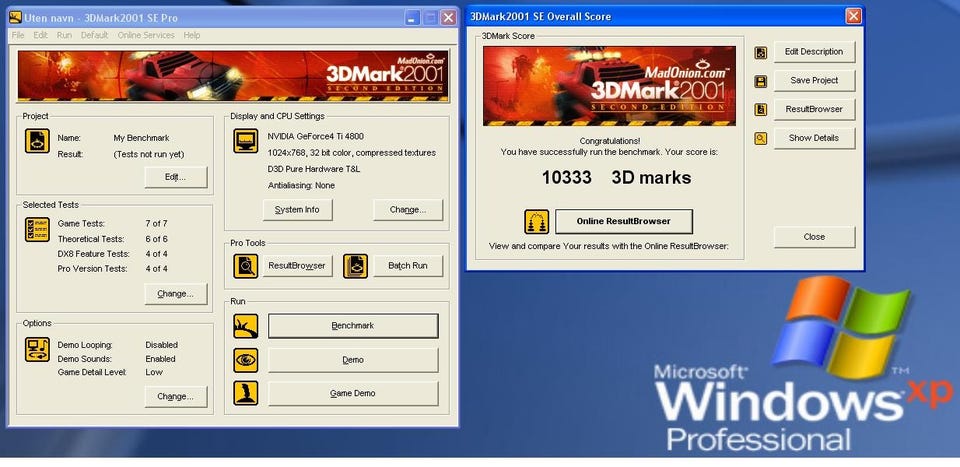The image size is (960, 467).
Task: Click the Online ResultBrowser arch icon
Action: coord(536,222)
